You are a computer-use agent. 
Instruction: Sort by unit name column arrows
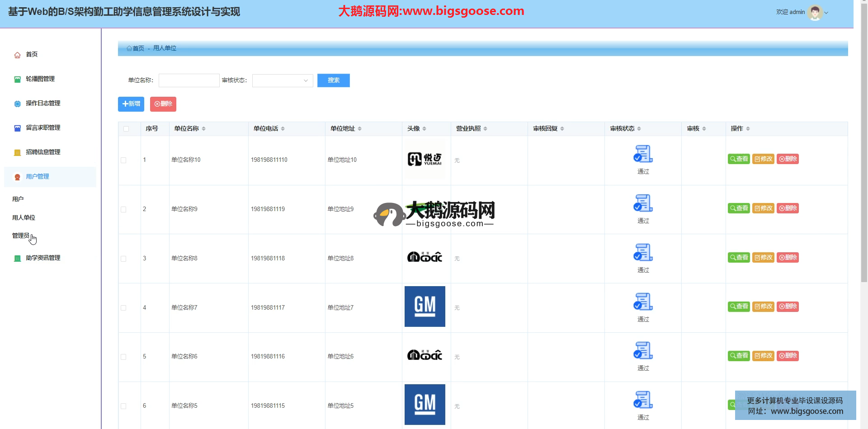pos(204,129)
